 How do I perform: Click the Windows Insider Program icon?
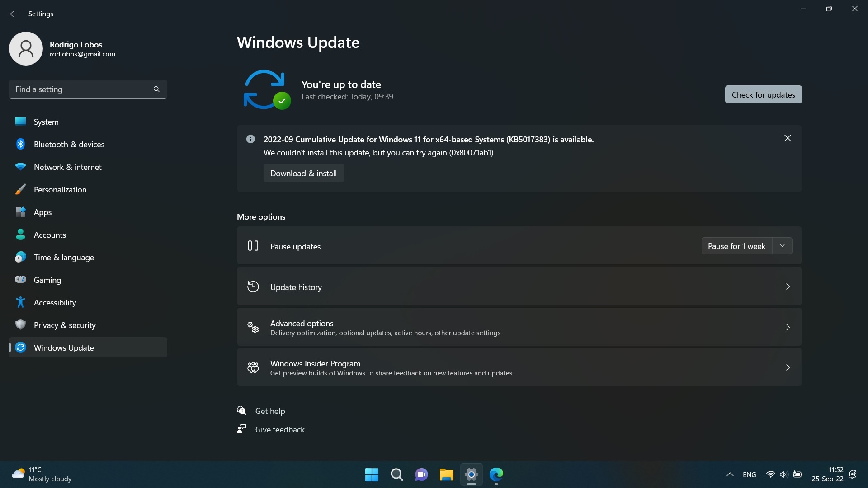(253, 367)
